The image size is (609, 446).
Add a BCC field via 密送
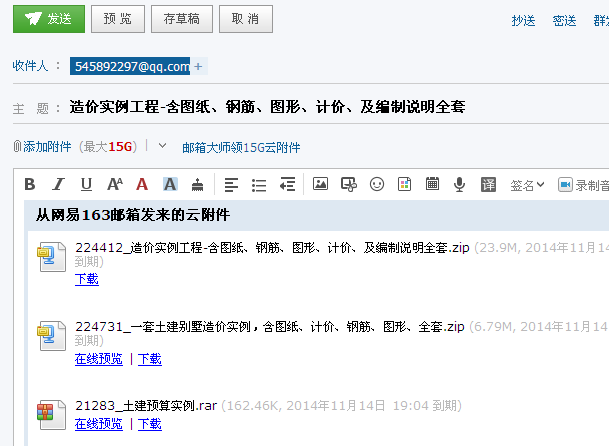[564, 21]
